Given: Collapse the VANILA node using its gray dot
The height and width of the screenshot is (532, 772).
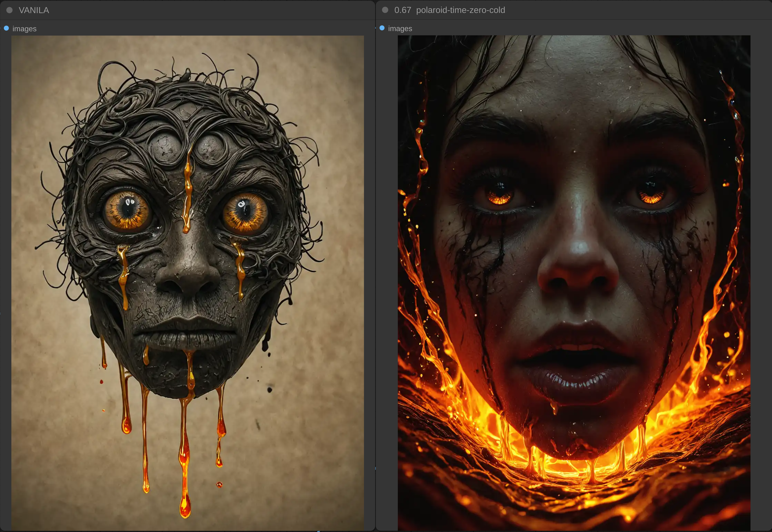Looking at the screenshot, I should [x=9, y=10].
